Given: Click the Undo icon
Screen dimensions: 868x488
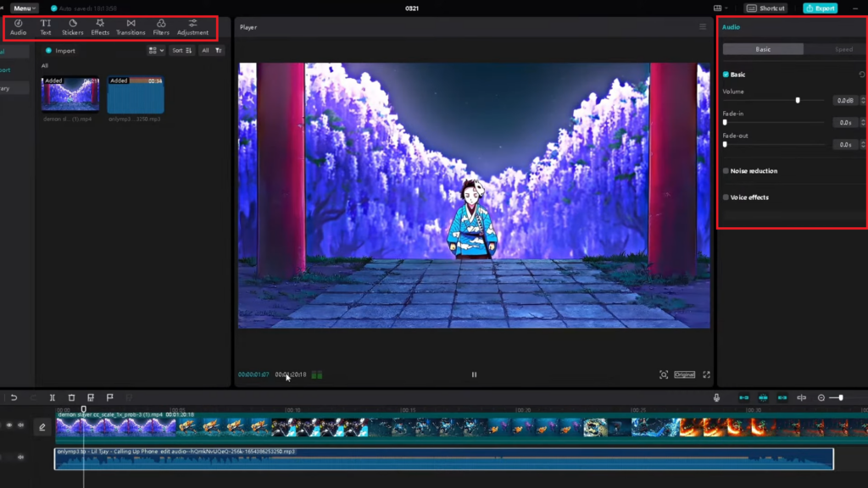Looking at the screenshot, I should [14, 396].
